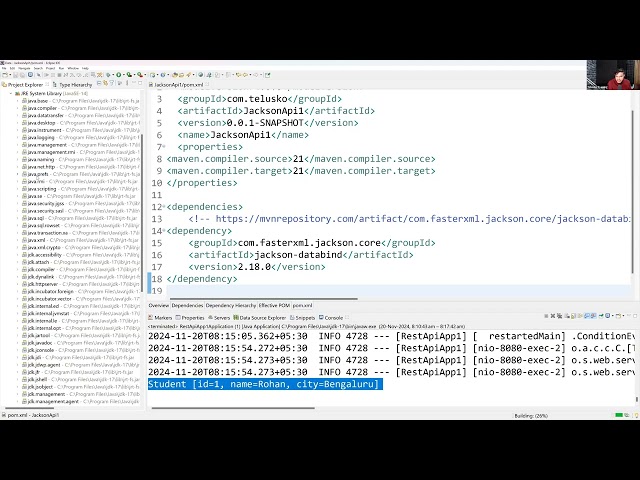The image size is (640, 480).
Task: Click the Remove Launch icon in Console
Action: (x=553, y=316)
